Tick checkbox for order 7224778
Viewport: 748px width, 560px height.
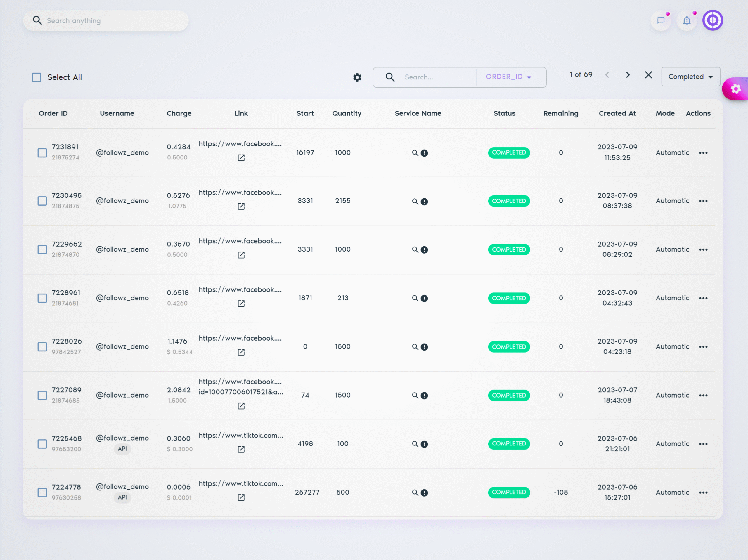tap(42, 492)
